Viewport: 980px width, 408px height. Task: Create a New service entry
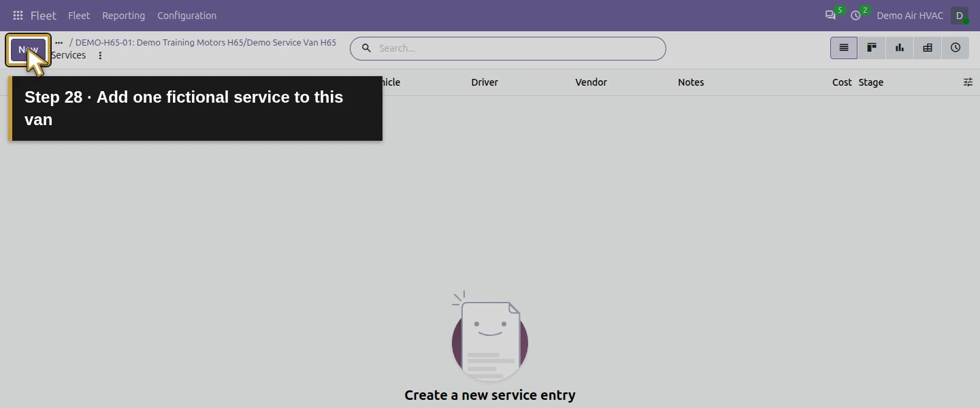pos(28,50)
